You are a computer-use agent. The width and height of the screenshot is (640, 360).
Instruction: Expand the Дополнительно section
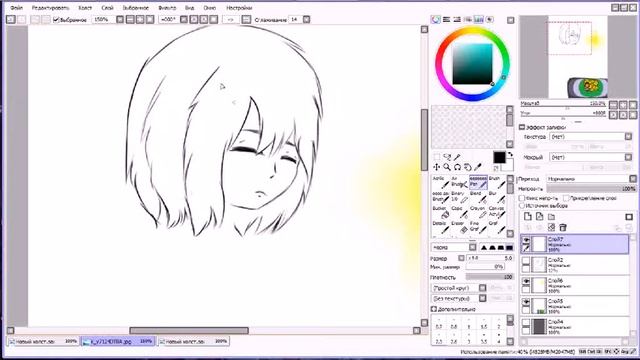(434, 309)
